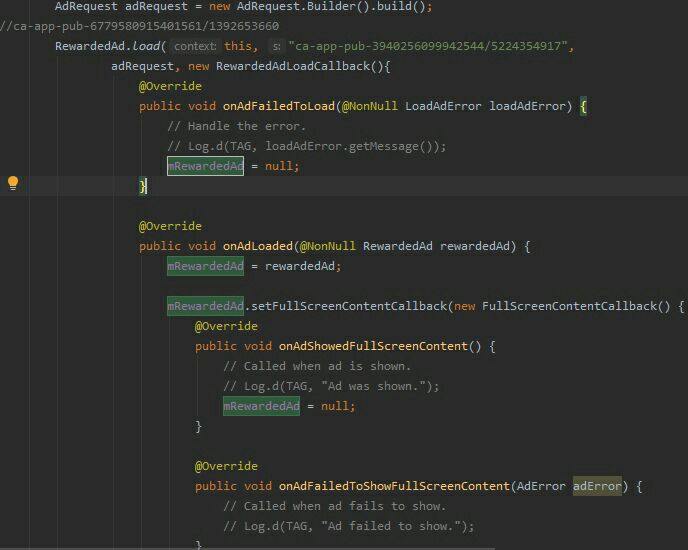Click the LoadAdError type name
The height and width of the screenshot is (550, 688).
tap(443, 106)
